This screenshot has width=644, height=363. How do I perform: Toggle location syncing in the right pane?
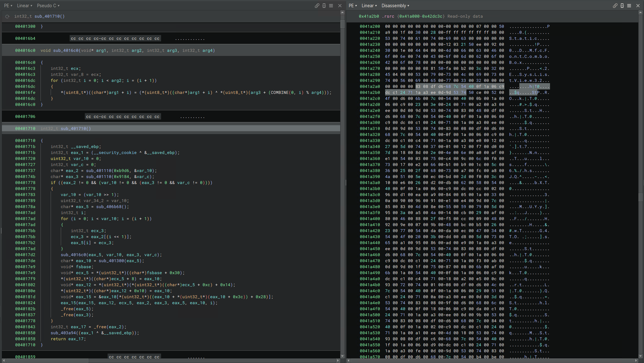coord(615,6)
